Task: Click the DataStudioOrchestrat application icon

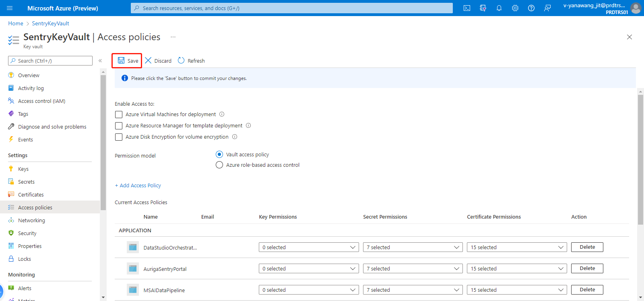Action: click(133, 247)
